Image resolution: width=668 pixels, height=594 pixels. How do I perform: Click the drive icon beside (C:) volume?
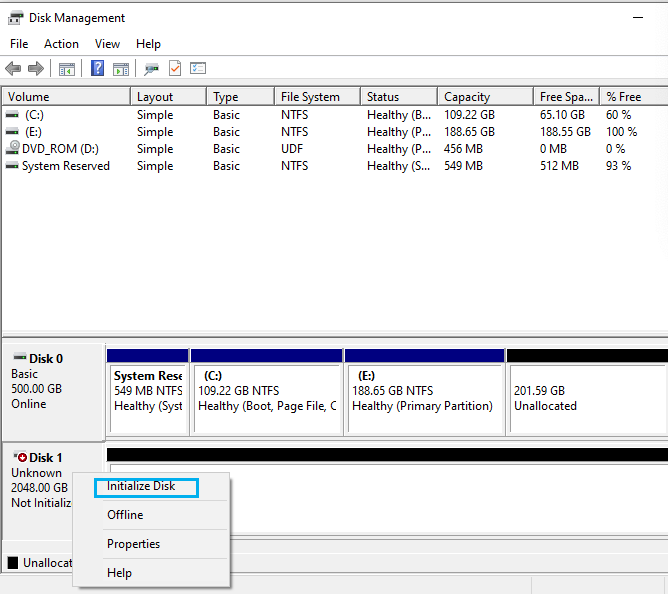12,115
